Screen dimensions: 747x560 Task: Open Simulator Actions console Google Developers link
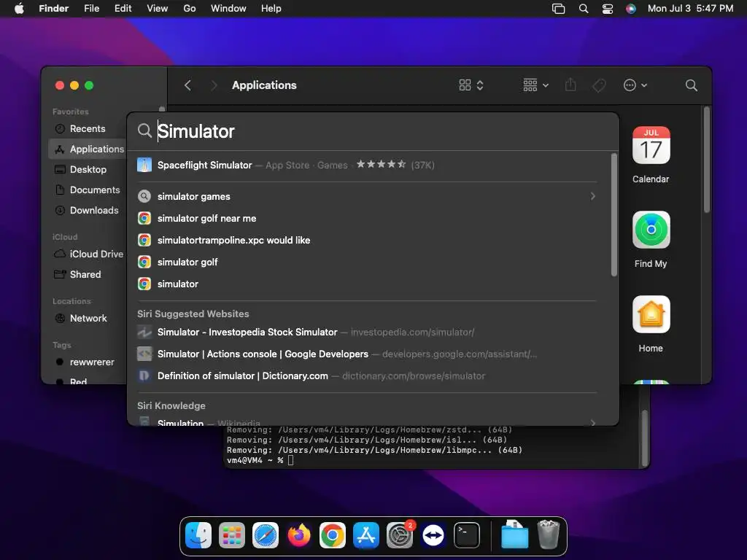pos(367,354)
